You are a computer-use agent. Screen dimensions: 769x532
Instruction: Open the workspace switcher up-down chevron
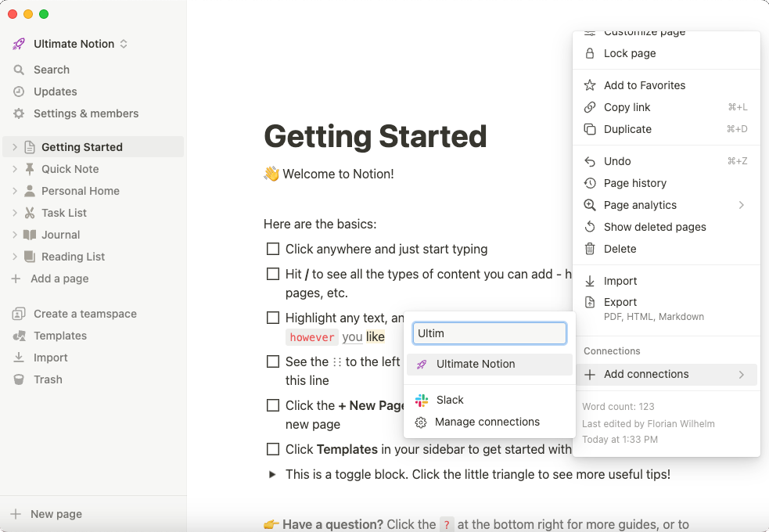(x=124, y=44)
